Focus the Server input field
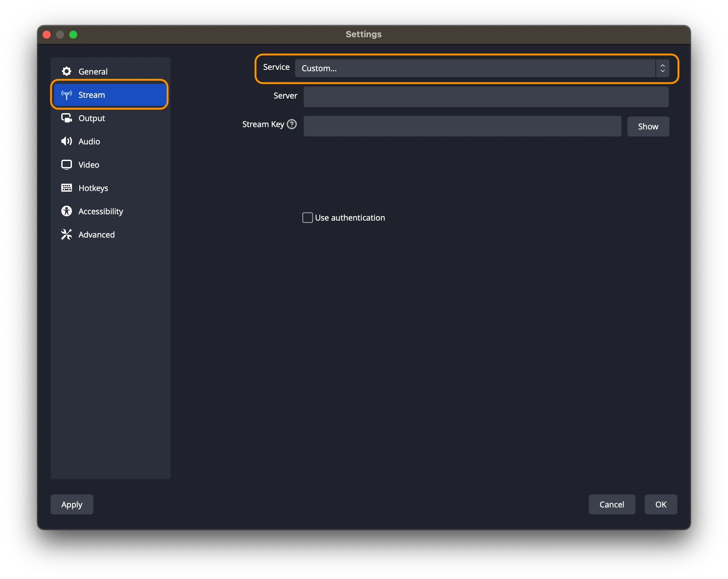 (486, 97)
